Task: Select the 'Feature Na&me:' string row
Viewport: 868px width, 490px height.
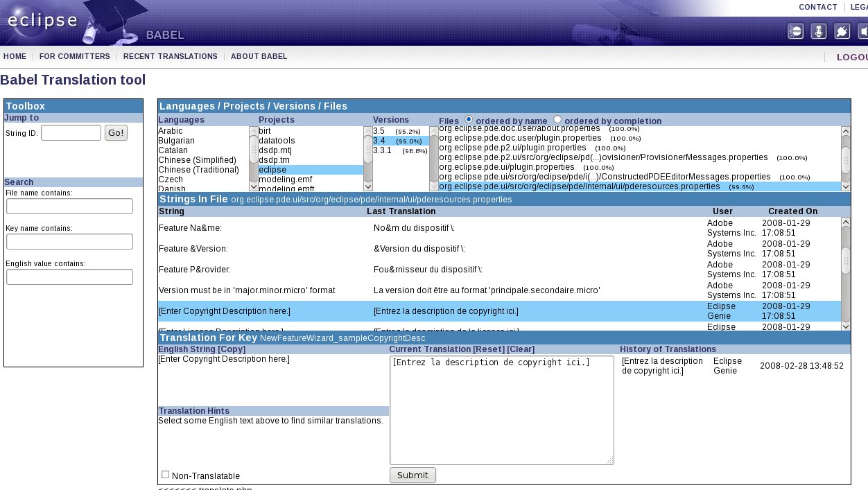Action: (x=499, y=228)
